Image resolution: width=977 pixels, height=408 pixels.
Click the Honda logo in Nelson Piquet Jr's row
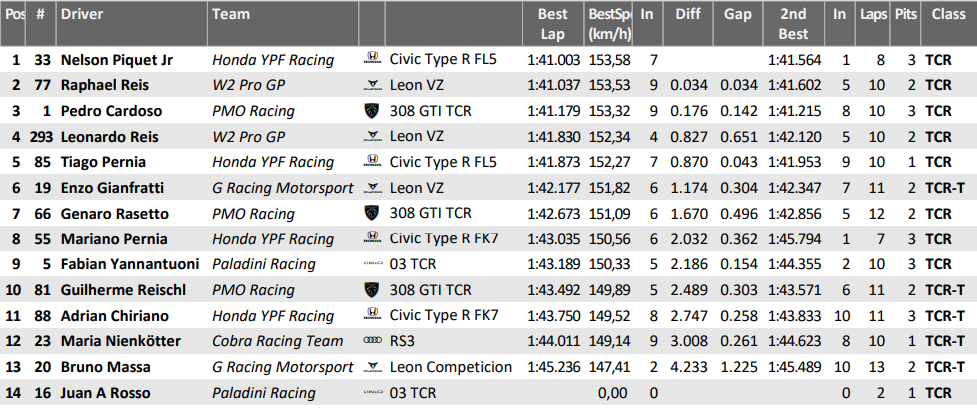point(373,60)
